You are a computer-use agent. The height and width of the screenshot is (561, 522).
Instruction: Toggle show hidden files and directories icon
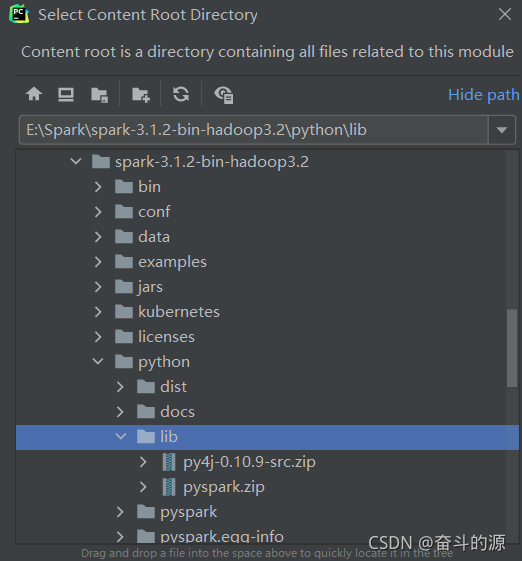tap(224, 95)
